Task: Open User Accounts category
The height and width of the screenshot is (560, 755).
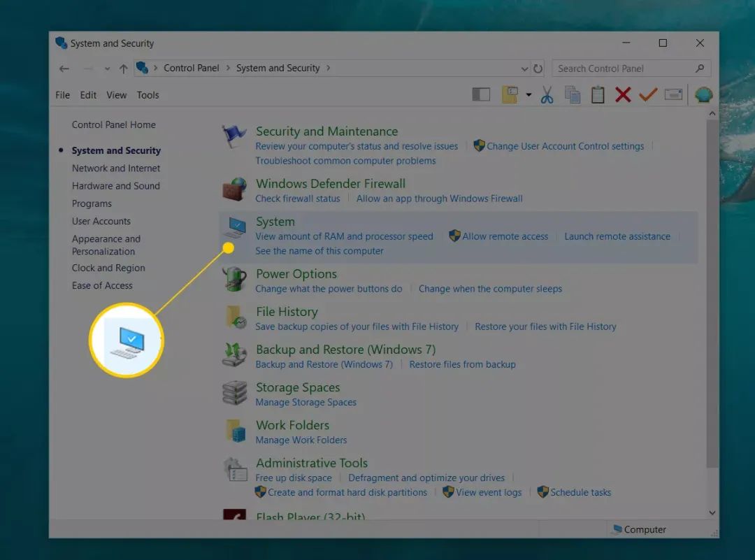Action: pyautogui.click(x=101, y=221)
